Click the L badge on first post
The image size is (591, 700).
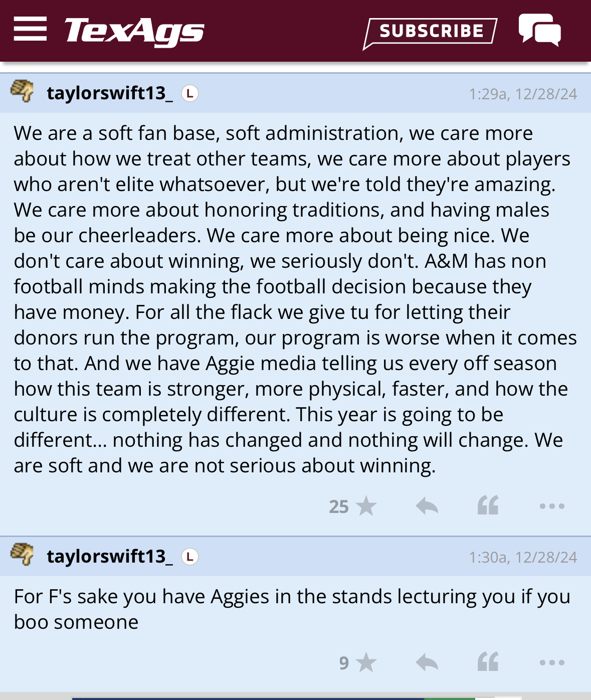(190, 93)
